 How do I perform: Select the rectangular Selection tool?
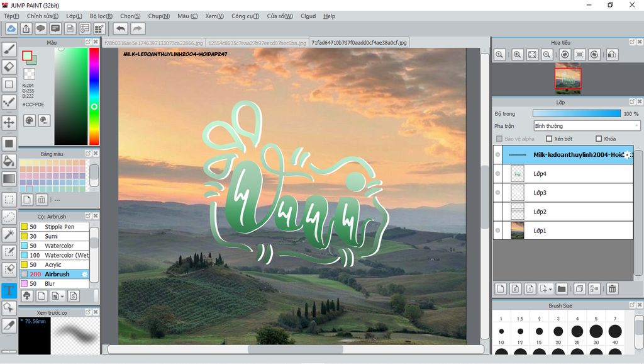9,200
